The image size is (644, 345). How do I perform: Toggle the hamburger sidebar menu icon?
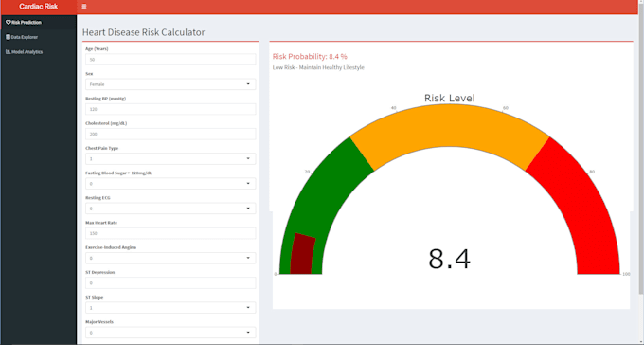point(84,7)
